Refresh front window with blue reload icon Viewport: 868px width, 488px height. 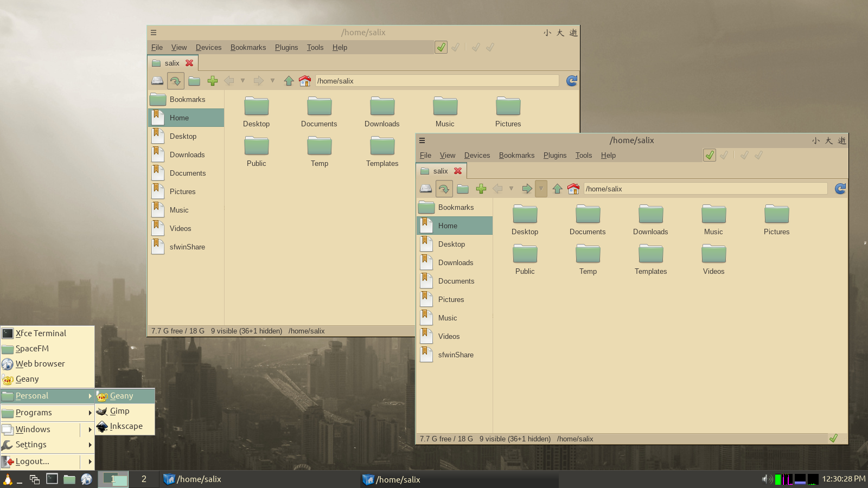coord(840,189)
